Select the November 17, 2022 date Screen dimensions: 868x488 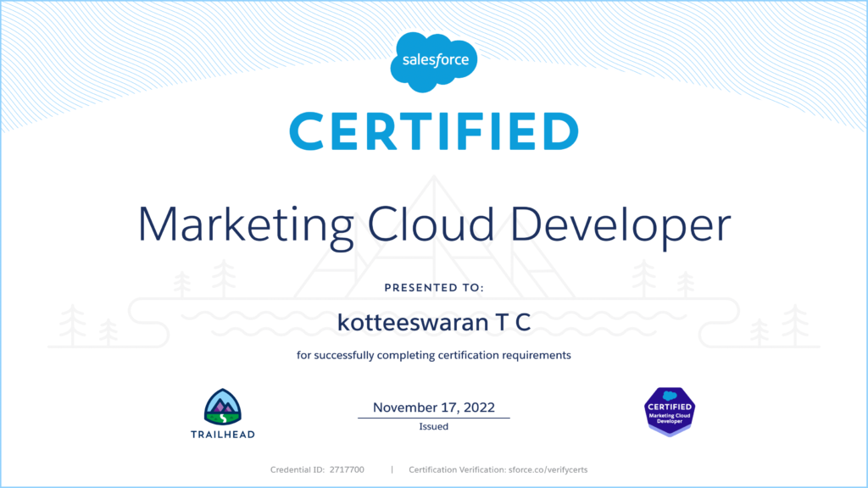click(434, 407)
